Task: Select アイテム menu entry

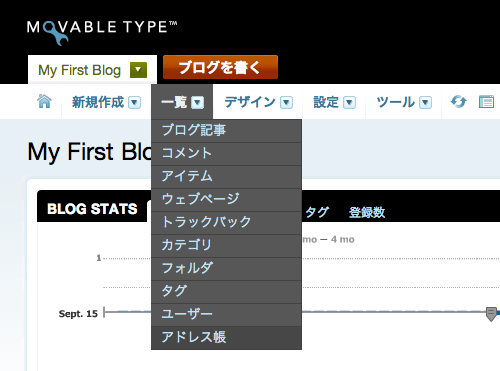Action: point(226,176)
